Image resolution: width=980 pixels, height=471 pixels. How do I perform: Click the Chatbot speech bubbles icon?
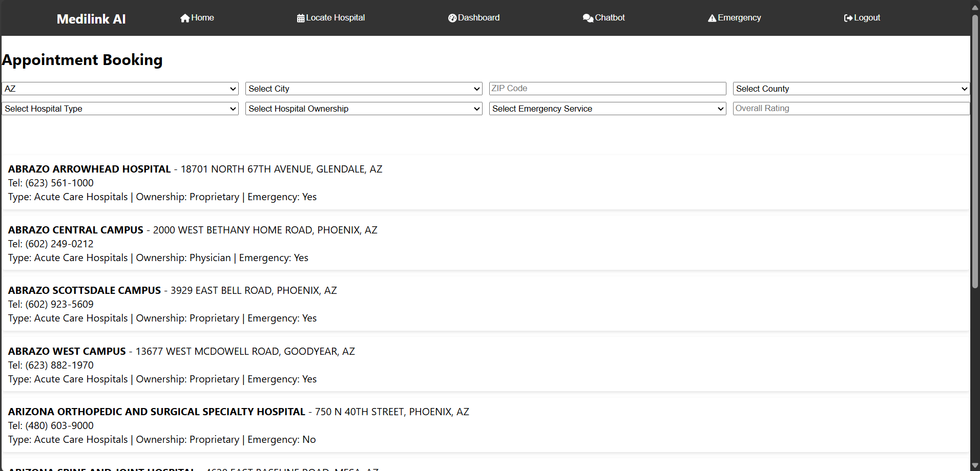pyautogui.click(x=588, y=18)
